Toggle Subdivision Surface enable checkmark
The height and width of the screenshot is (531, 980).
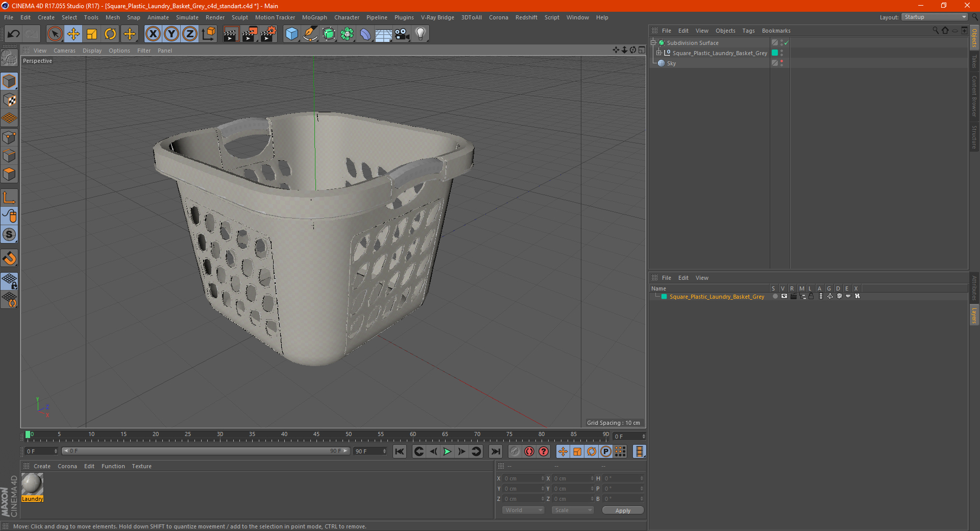787,43
